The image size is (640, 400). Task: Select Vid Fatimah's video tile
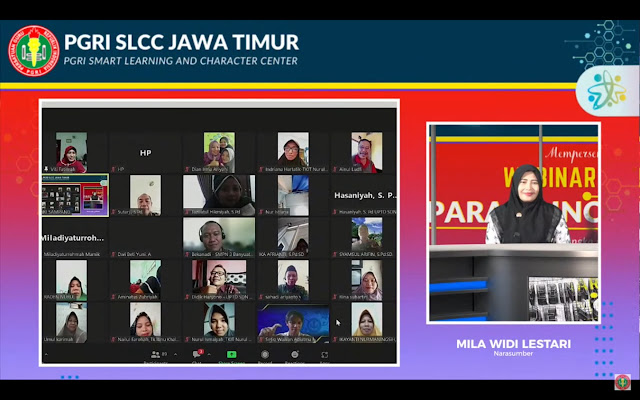tap(71, 152)
